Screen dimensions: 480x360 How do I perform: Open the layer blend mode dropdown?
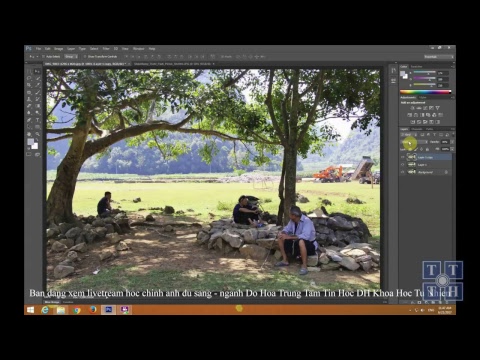point(414,142)
